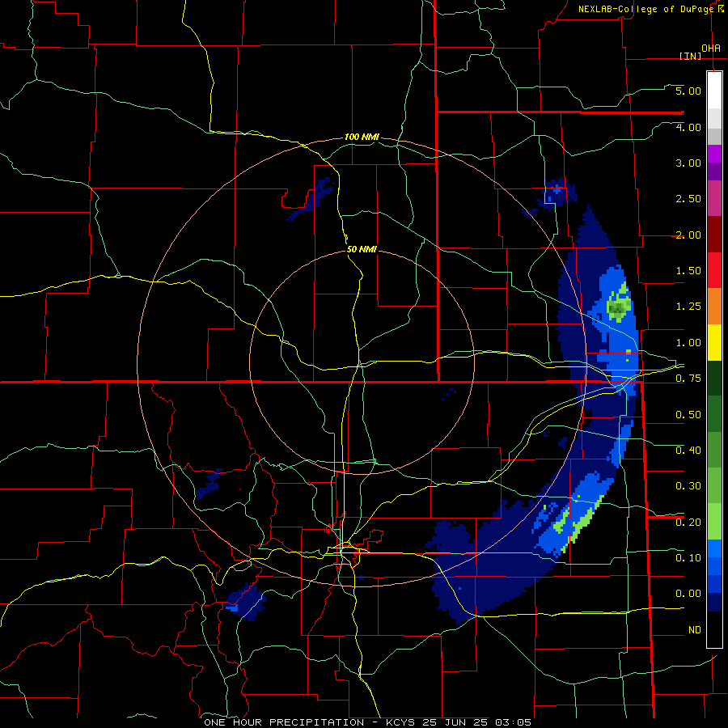Click the 2.50 scale value
728x728 pixels.
click(688, 199)
